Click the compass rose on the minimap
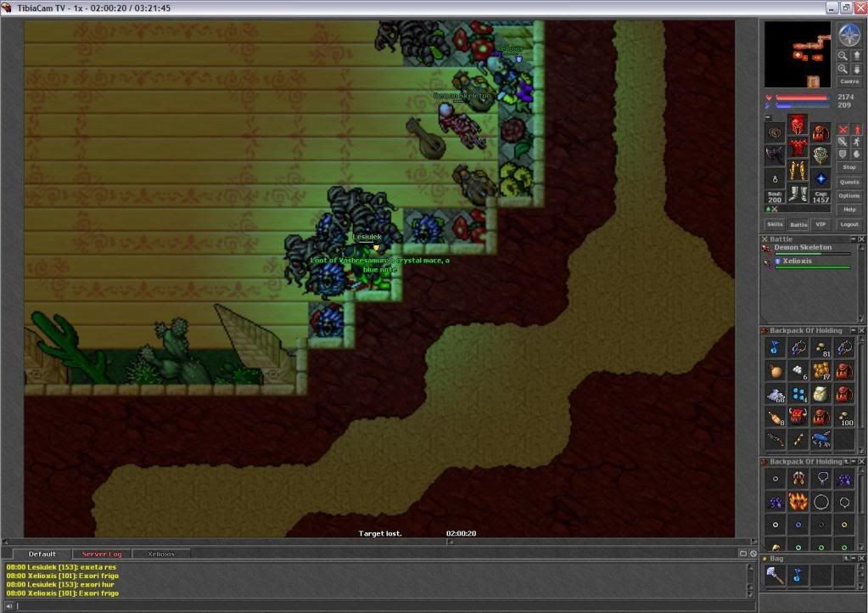The width and height of the screenshot is (868, 613). coord(848,35)
